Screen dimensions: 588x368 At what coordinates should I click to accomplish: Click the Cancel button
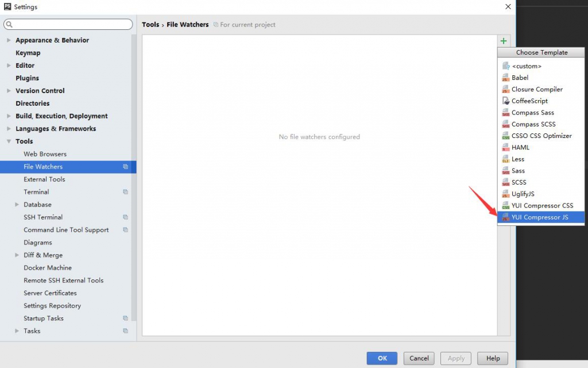(419, 358)
